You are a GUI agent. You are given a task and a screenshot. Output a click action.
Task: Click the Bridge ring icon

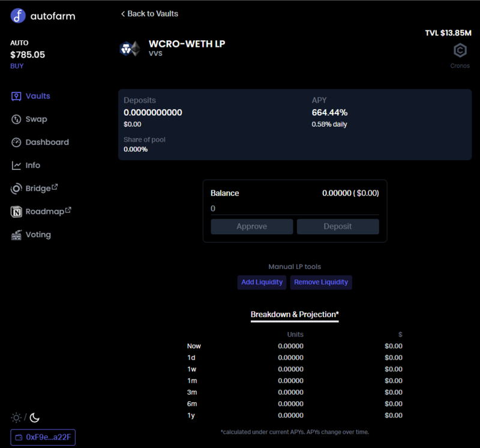point(16,189)
